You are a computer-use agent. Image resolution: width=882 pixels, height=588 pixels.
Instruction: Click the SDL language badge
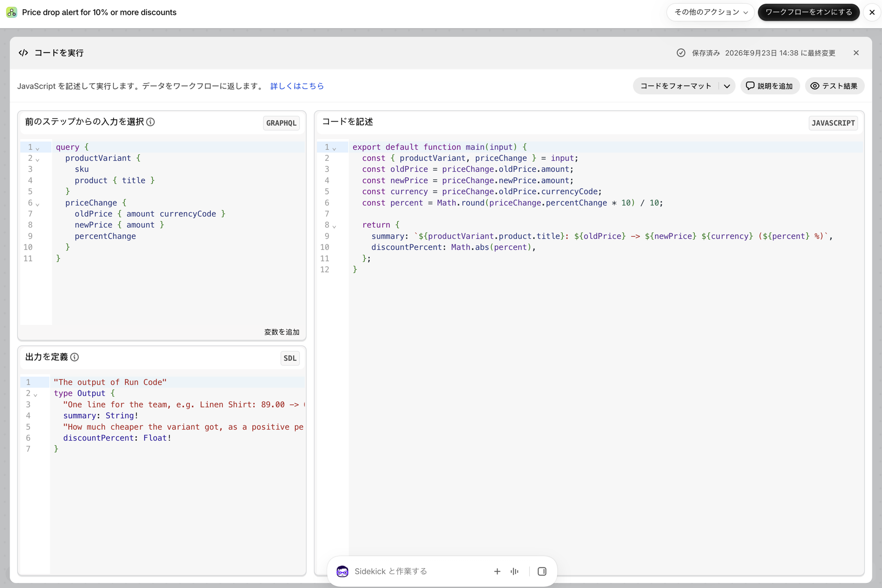(x=290, y=358)
